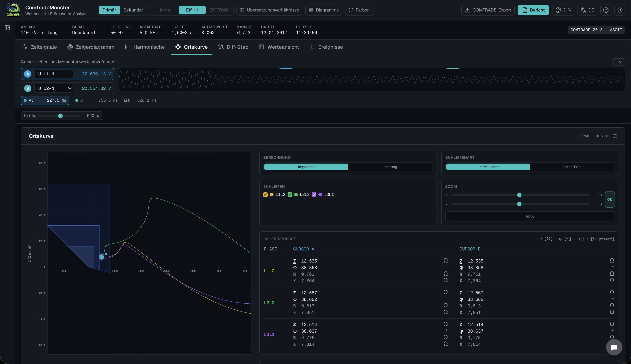Open the DE language selector

point(587,10)
